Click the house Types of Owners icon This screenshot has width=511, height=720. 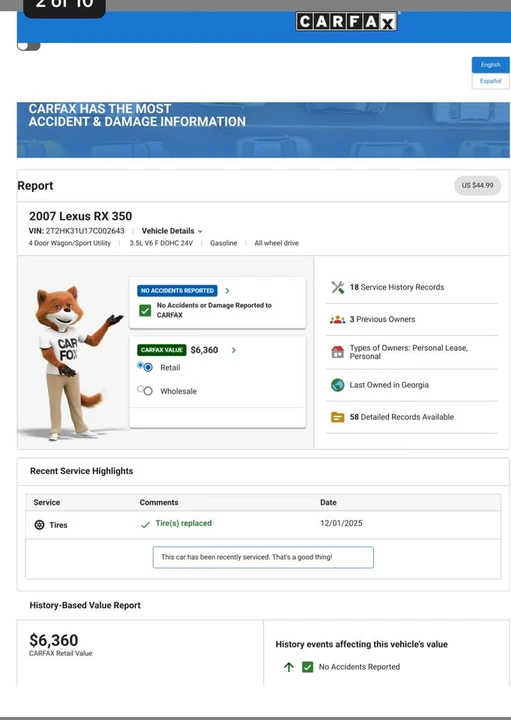tap(337, 352)
